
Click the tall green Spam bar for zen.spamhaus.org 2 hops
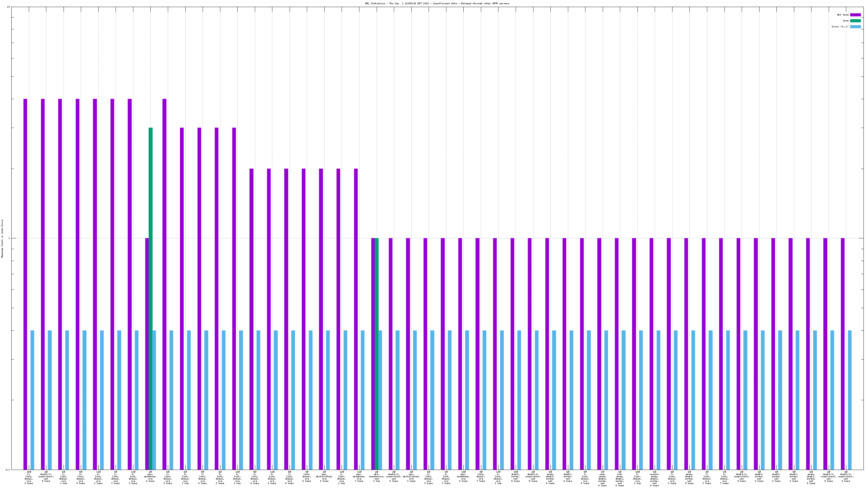[x=151, y=299]
